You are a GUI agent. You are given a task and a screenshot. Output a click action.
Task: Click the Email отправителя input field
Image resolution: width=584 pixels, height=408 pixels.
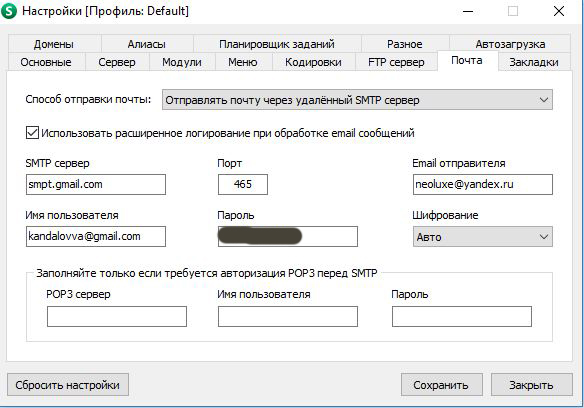pyautogui.click(x=483, y=184)
